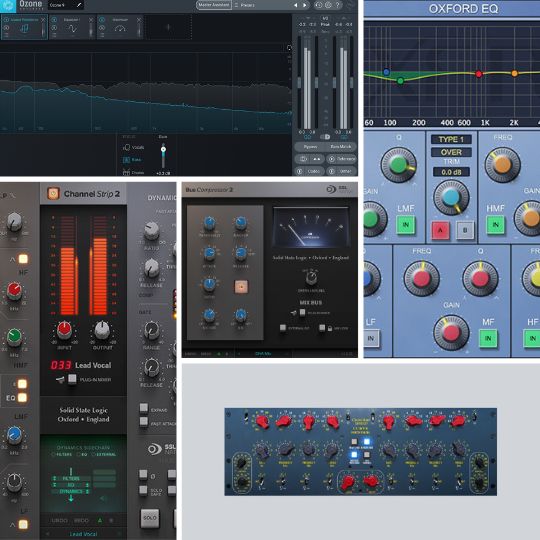Toggle the PLUG-IN MIXER button in Channel Strip 2
The height and width of the screenshot is (540, 540).
tap(72, 379)
